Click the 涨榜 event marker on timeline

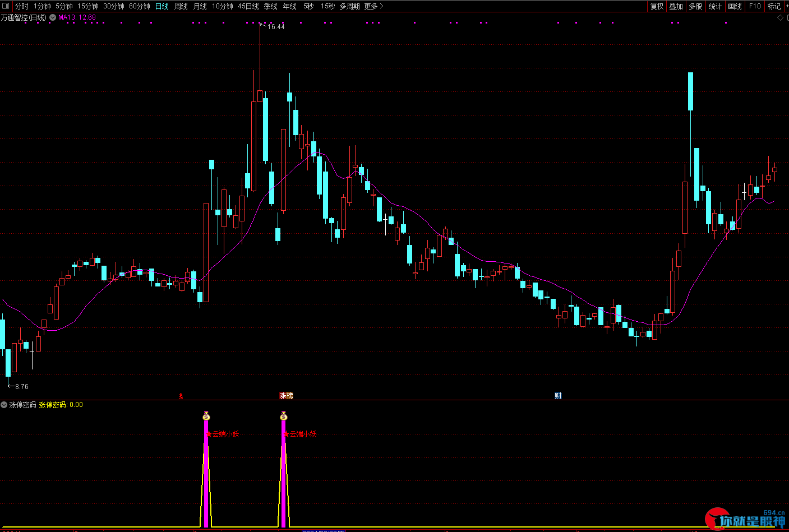(x=286, y=396)
